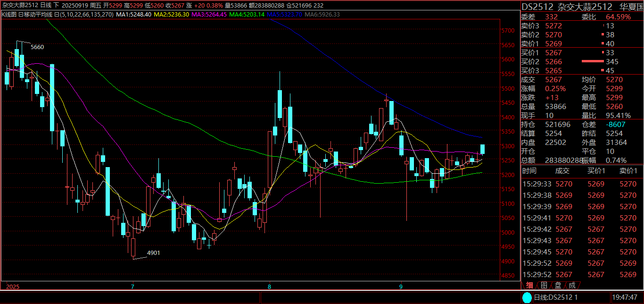
Task: Select the 盘 tab
Action: [558, 285]
